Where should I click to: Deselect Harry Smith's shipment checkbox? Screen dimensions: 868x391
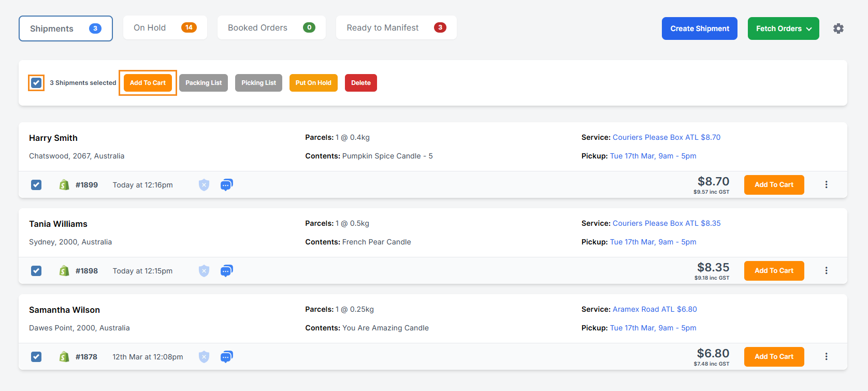pyautogui.click(x=36, y=185)
